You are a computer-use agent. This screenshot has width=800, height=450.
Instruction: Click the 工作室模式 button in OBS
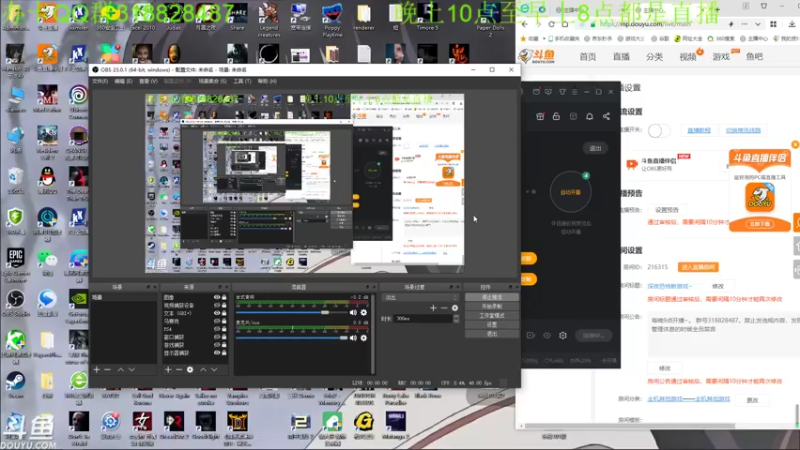pyautogui.click(x=492, y=315)
